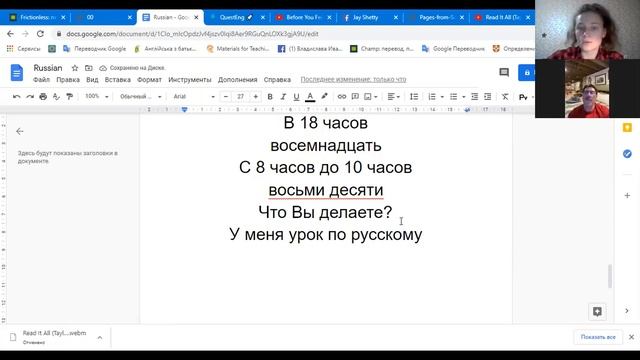Screen dimensions: 640x360
Task: Toggle underline formatting
Action: pos(296,97)
